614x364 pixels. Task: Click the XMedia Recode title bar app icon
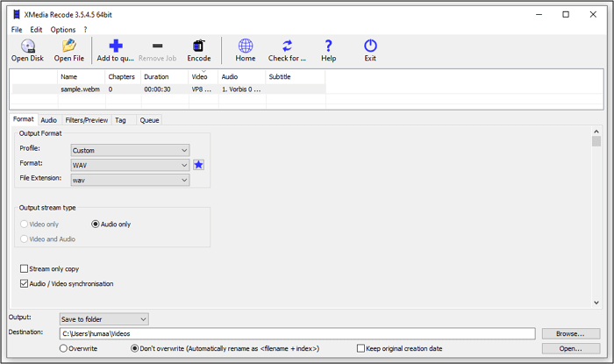[x=17, y=15]
